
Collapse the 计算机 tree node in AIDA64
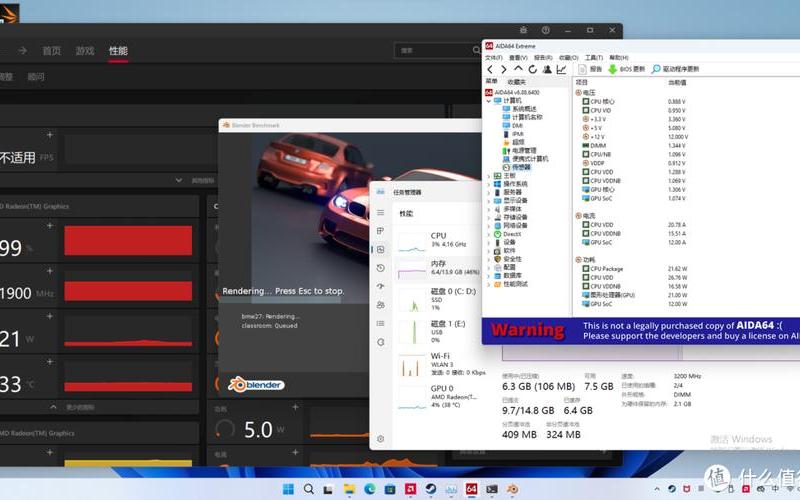tap(488, 101)
